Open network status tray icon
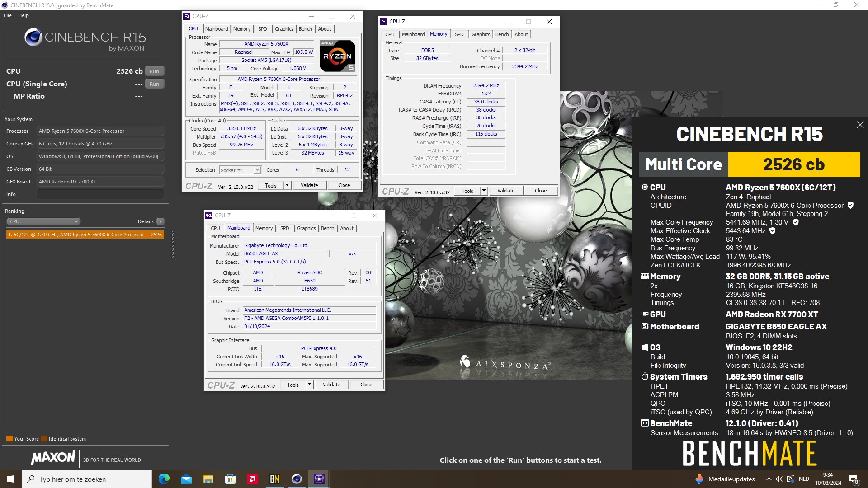This screenshot has width=868, height=488. tap(791, 479)
